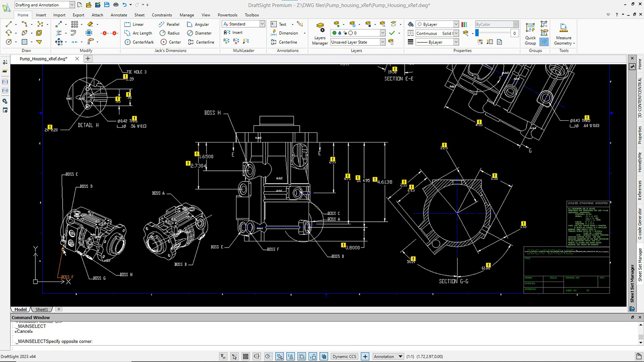This screenshot has height=362, width=644.
Task: Open the Annotation scale dropdown in status bar
Action: pos(388,356)
